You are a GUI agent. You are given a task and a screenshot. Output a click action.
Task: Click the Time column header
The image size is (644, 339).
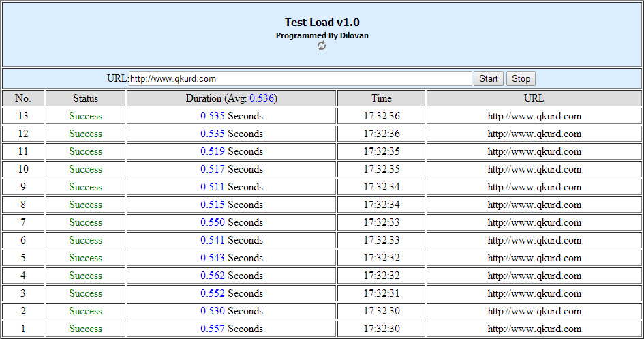(x=381, y=98)
